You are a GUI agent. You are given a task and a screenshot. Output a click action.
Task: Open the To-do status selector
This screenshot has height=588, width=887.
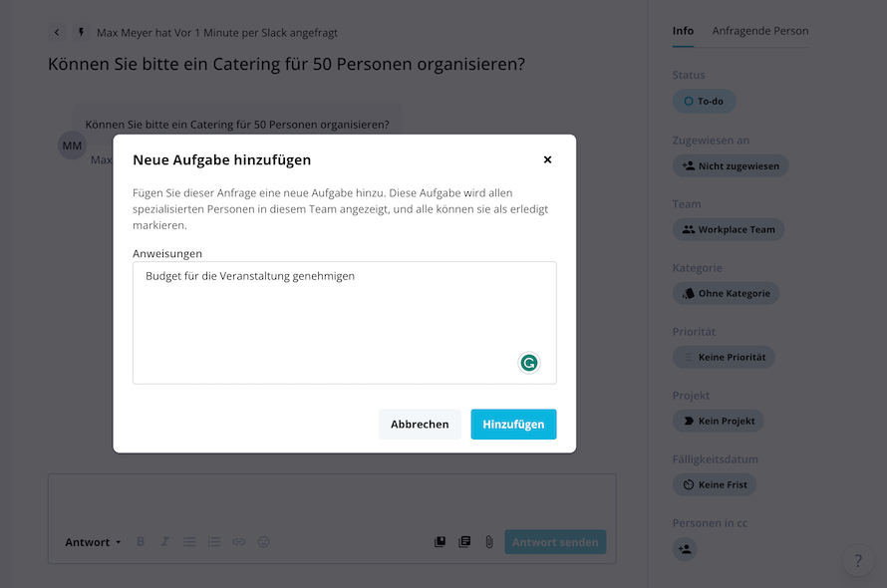(704, 102)
